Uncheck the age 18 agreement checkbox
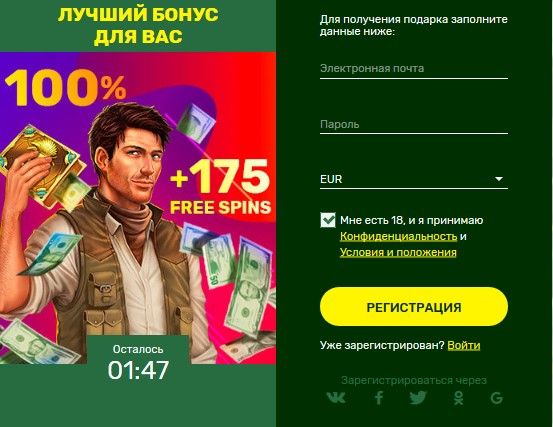The height and width of the screenshot is (427, 553). 328,220
